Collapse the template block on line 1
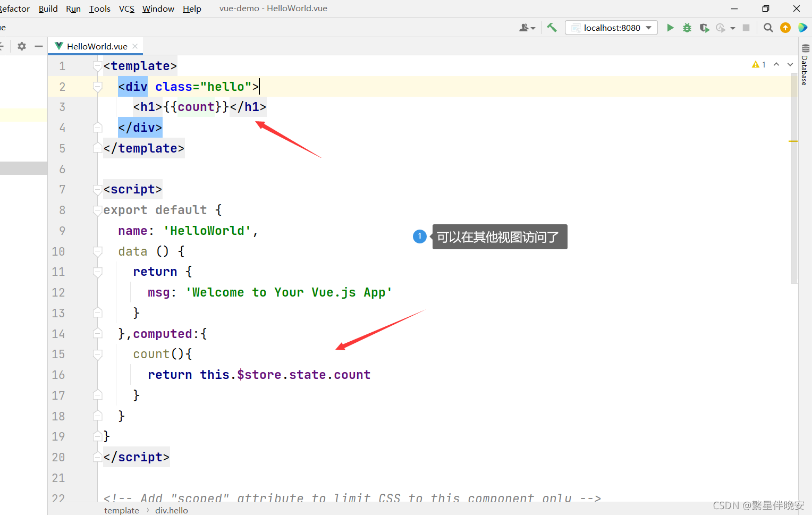Image resolution: width=812 pixels, height=515 pixels. pos(98,66)
